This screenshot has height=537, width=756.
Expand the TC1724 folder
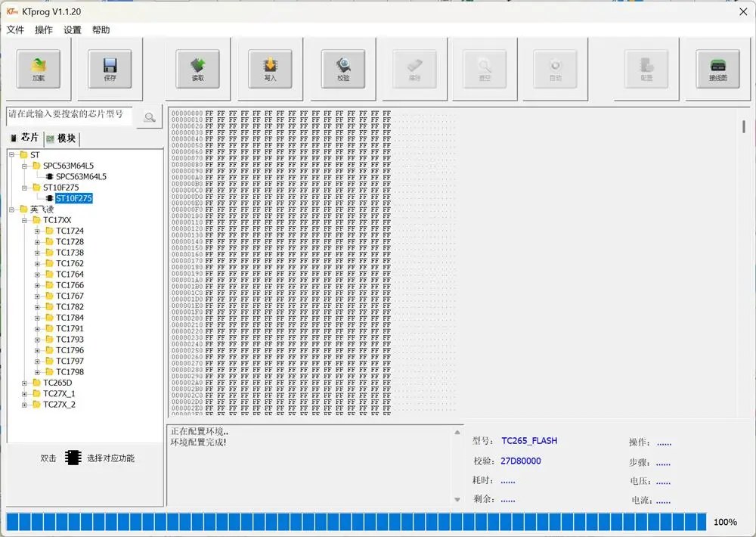point(37,231)
